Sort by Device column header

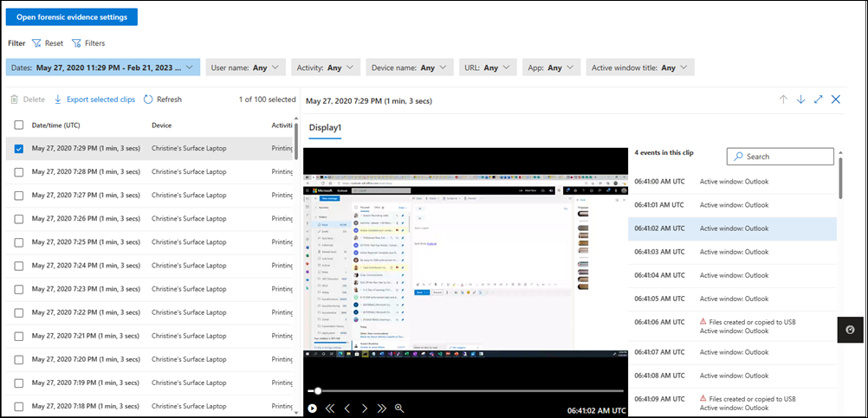point(162,125)
